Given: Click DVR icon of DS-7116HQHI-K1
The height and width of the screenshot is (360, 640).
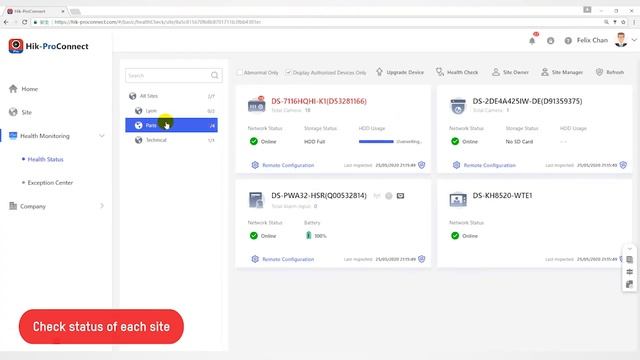Looking at the screenshot, I should pos(256,104).
